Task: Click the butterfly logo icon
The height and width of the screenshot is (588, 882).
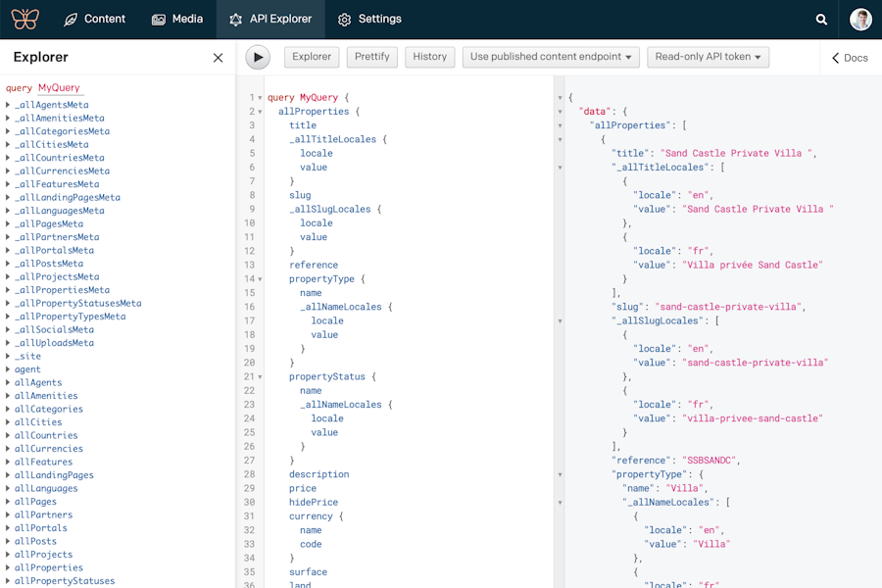Action: pos(25,19)
